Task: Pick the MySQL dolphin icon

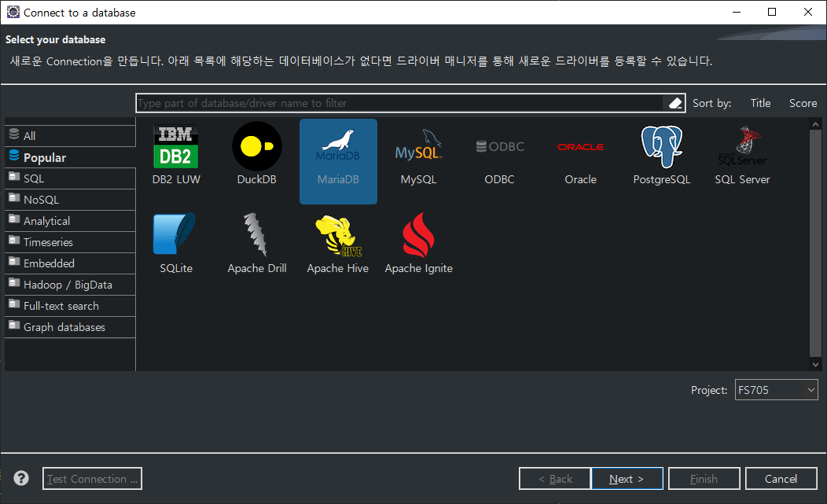Action: [419, 145]
